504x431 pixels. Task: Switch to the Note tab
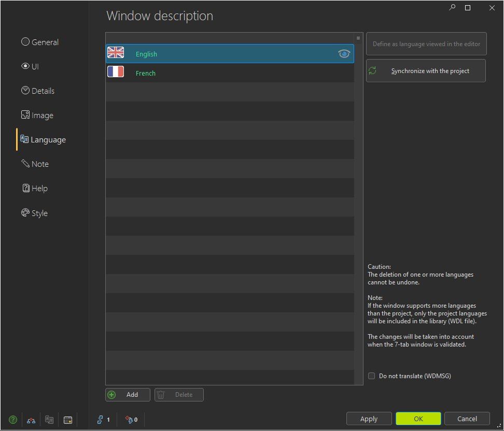(35, 164)
